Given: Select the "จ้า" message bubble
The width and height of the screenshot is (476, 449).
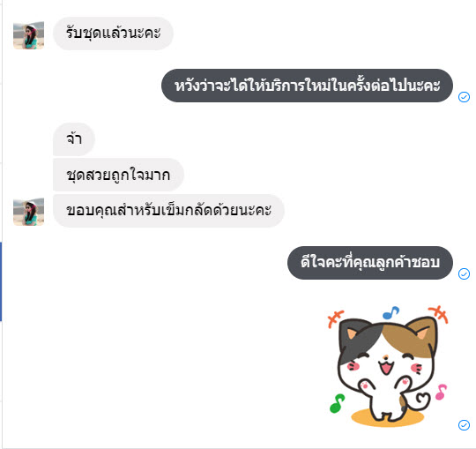Looking at the screenshot, I should click(74, 139).
